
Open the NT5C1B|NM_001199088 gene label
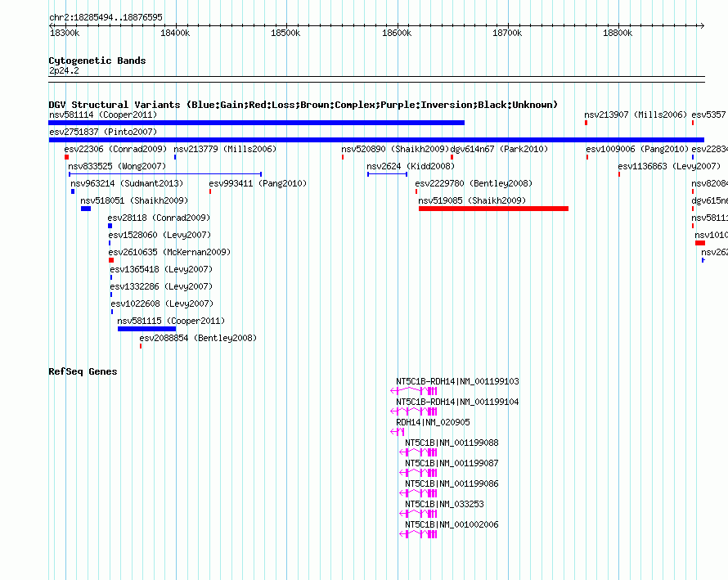tap(452, 443)
